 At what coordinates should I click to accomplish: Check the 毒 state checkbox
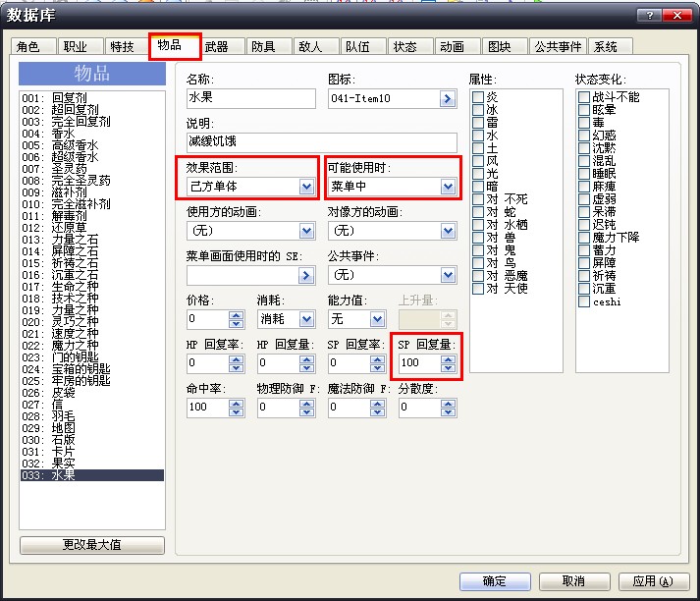(x=584, y=123)
